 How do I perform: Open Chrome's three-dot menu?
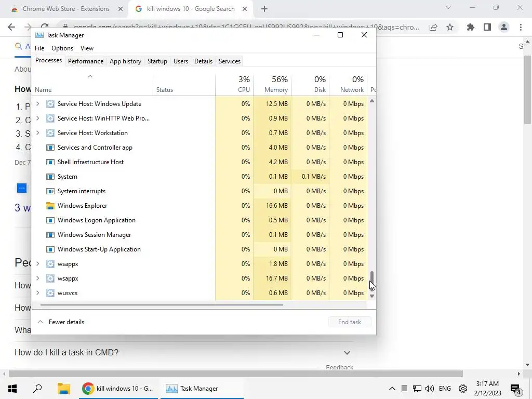pyautogui.click(x=521, y=27)
